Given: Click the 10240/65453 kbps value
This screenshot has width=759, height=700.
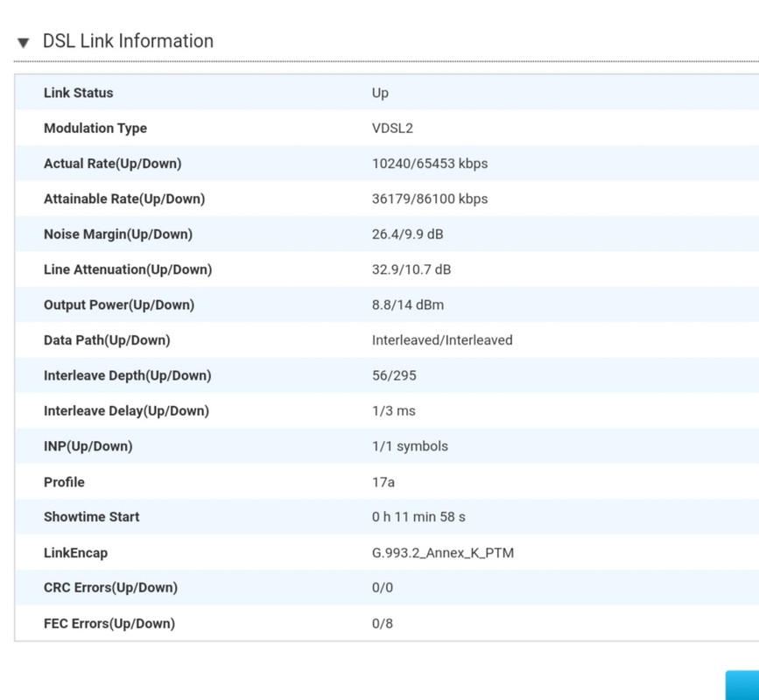Looking at the screenshot, I should pyautogui.click(x=429, y=164).
